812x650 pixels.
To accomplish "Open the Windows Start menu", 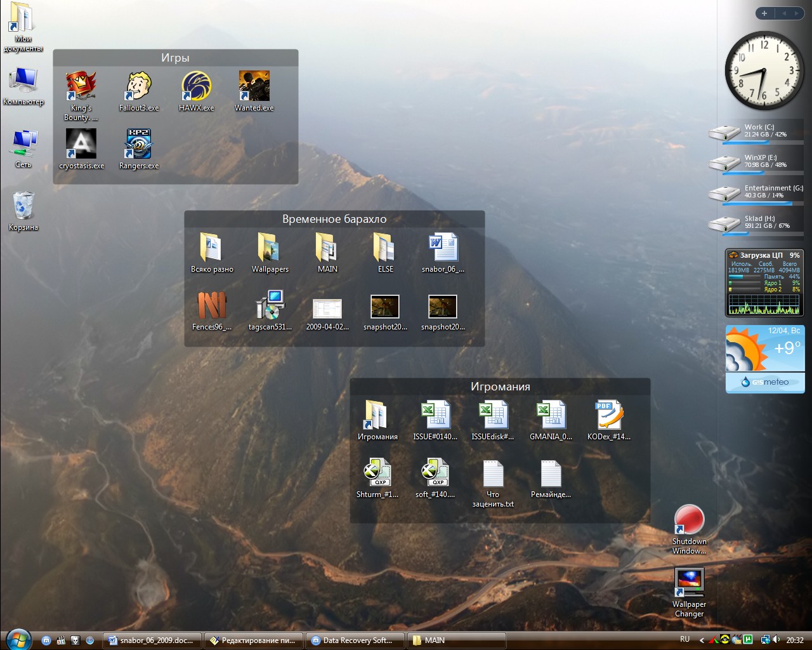I will [x=18, y=639].
